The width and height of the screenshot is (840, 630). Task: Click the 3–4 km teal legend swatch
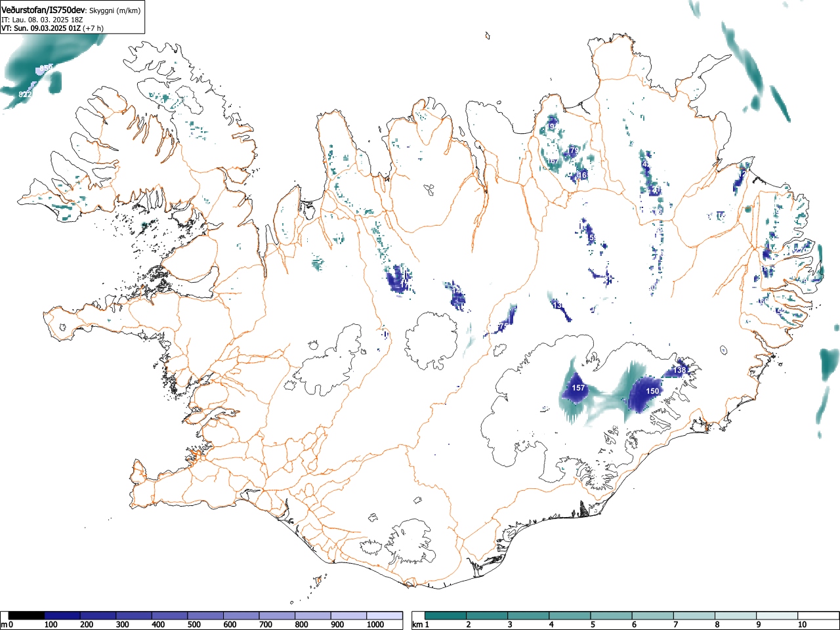pos(529,616)
